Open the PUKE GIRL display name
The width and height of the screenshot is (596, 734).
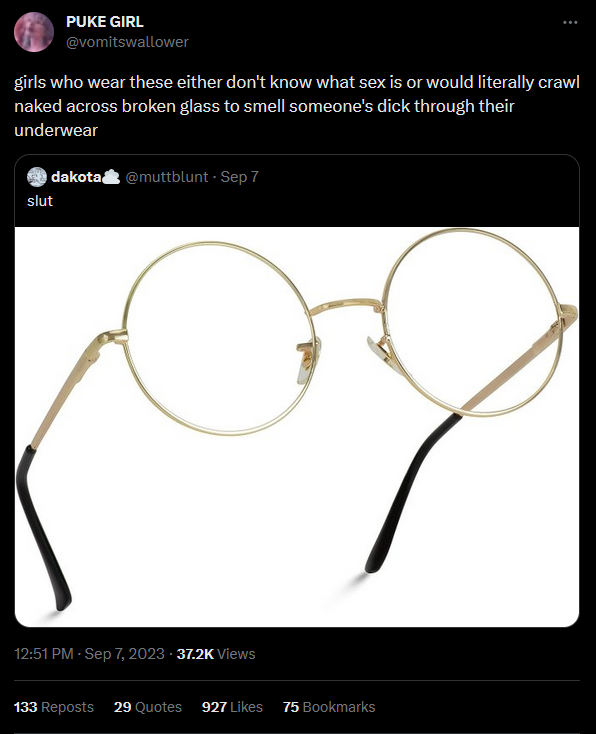(x=104, y=22)
